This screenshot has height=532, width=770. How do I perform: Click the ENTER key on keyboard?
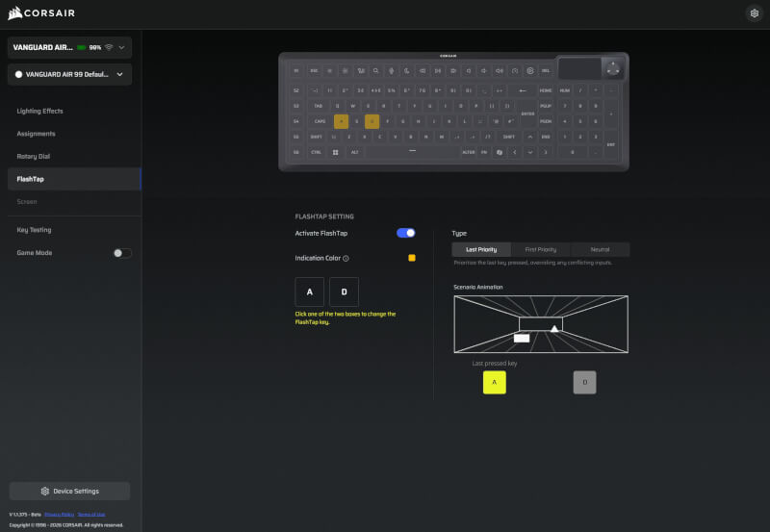[x=527, y=114]
